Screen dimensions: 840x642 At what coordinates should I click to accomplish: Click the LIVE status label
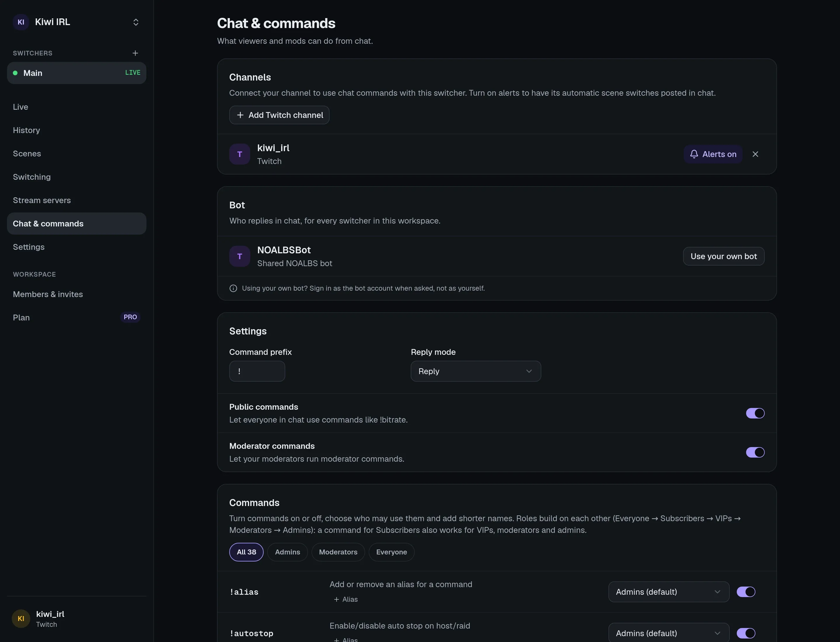click(x=132, y=73)
